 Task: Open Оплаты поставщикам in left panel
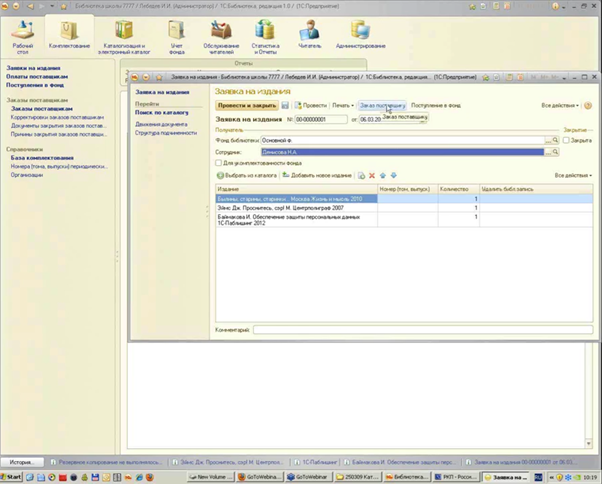(x=37, y=76)
